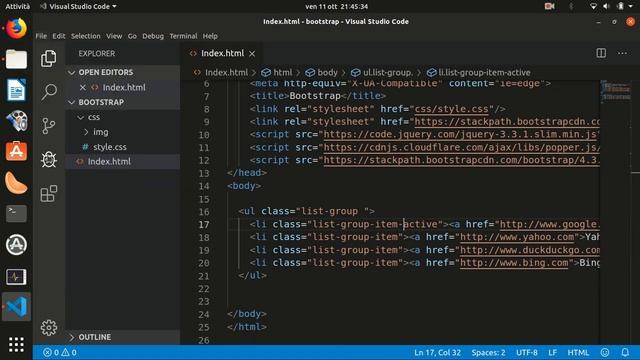640x360 pixels.
Task: Change encoding via UTF-8 status item
Action: 527,352
